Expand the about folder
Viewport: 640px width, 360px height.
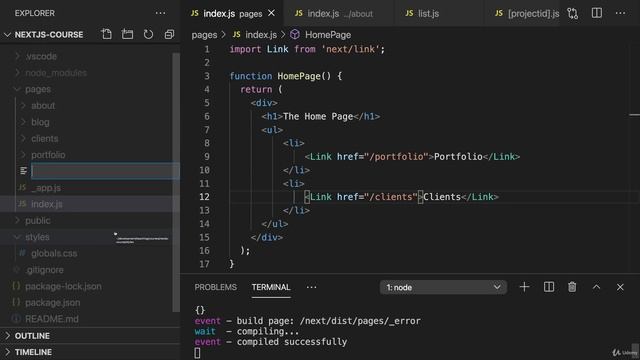point(23,105)
